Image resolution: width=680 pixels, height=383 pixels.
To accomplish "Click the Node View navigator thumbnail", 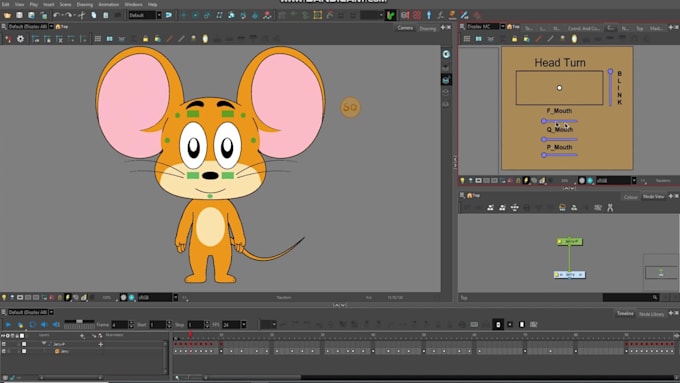I will [x=660, y=272].
